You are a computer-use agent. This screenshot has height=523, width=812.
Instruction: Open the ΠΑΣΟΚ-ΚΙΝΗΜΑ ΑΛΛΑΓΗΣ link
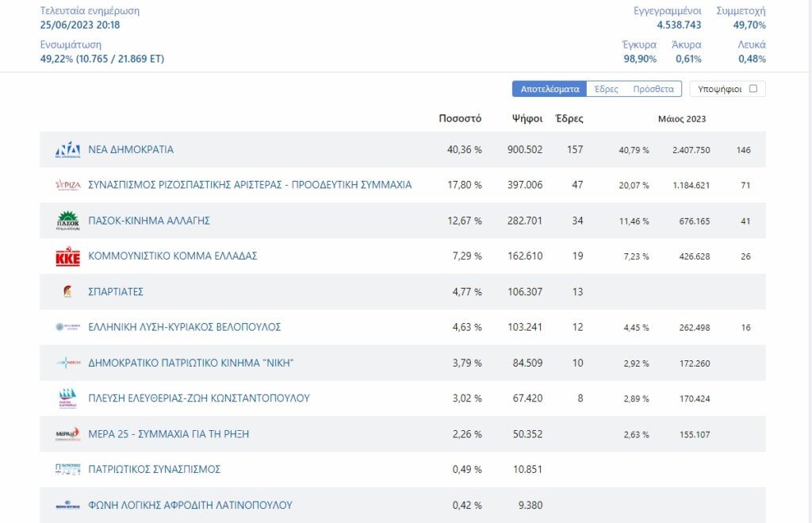[x=149, y=221]
